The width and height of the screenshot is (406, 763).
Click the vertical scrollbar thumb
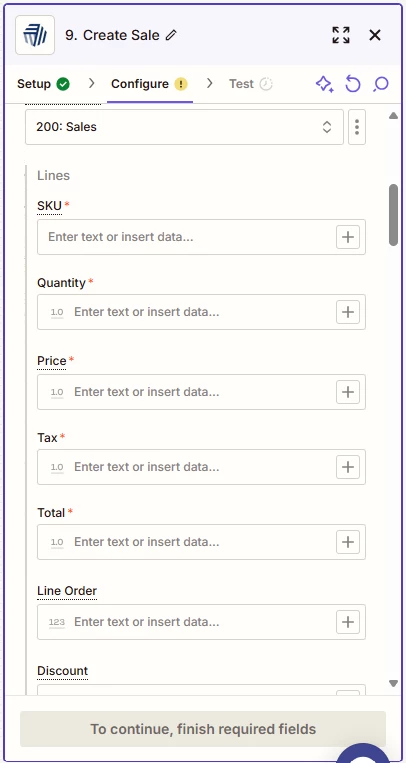pyautogui.click(x=394, y=215)
